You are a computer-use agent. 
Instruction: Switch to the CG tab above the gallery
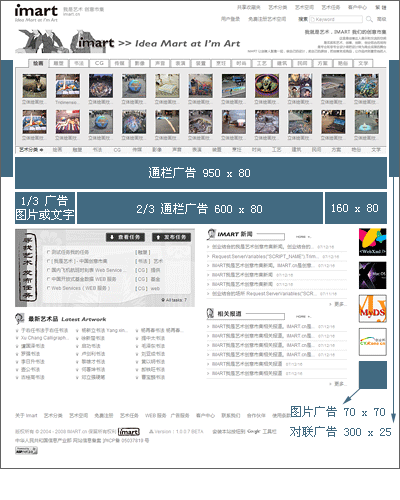99,63
